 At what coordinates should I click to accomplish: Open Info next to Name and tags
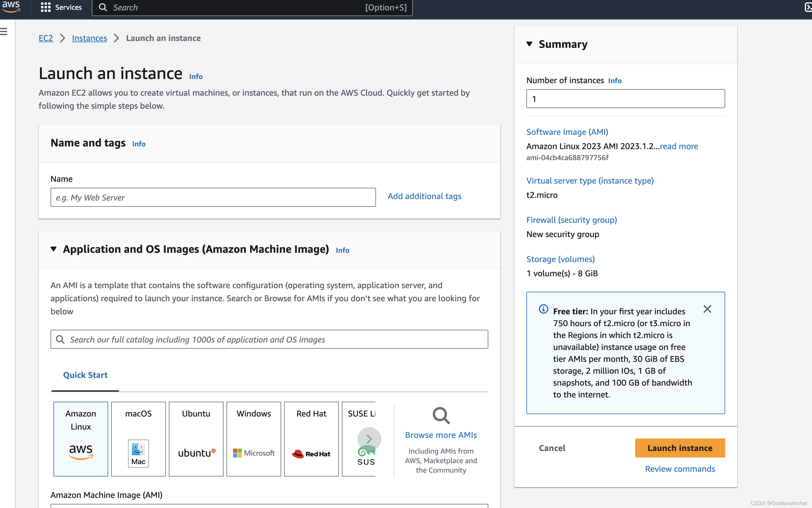pos(139,144)
